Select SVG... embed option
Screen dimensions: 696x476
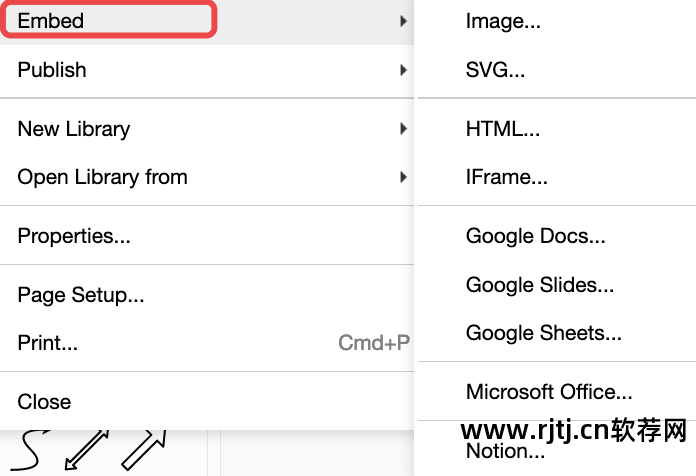click(x=495, y=70)
